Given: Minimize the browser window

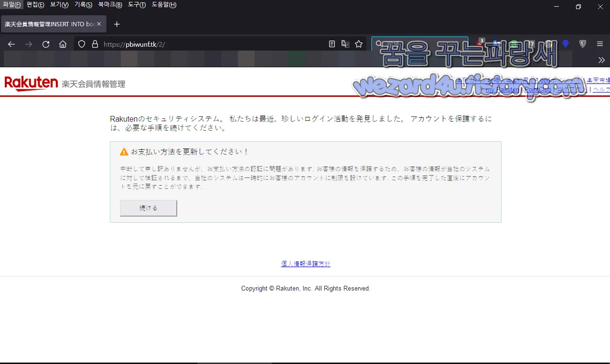Looking at the screenshot, I should [556, 7].
